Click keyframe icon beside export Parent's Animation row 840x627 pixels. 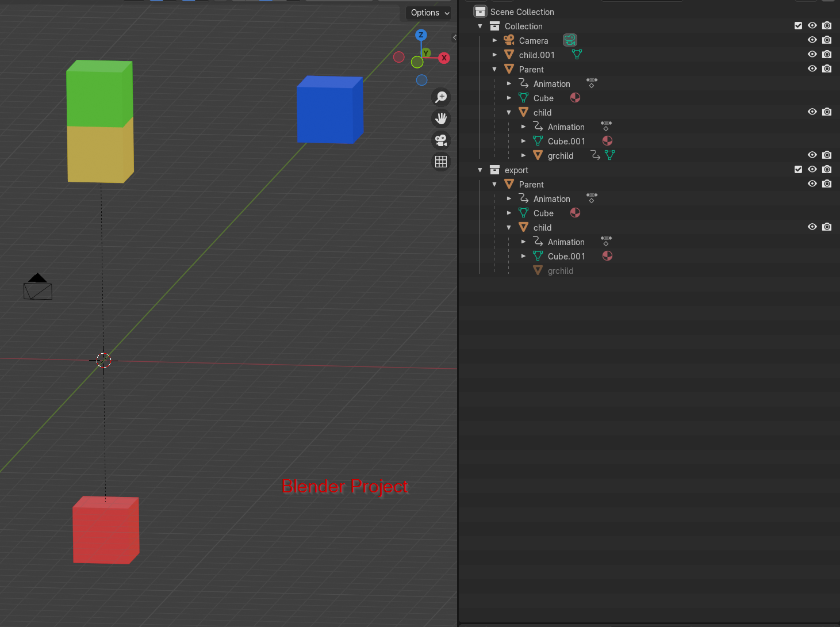(592, 198)
